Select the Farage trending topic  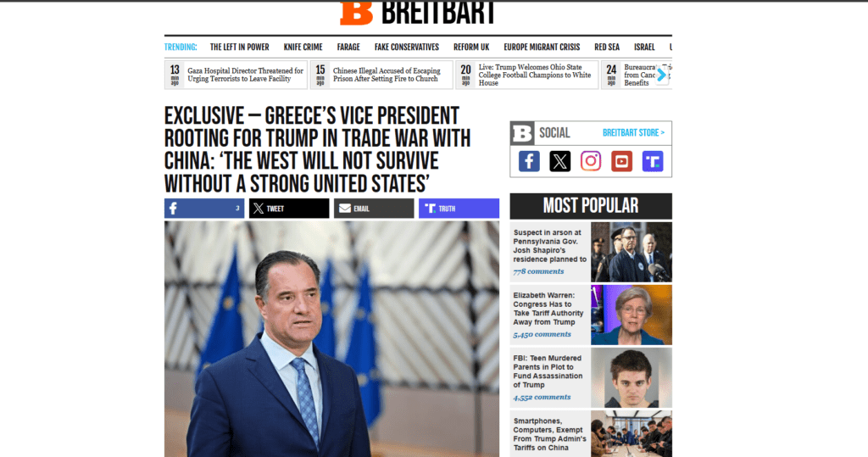tap(348, 47)
